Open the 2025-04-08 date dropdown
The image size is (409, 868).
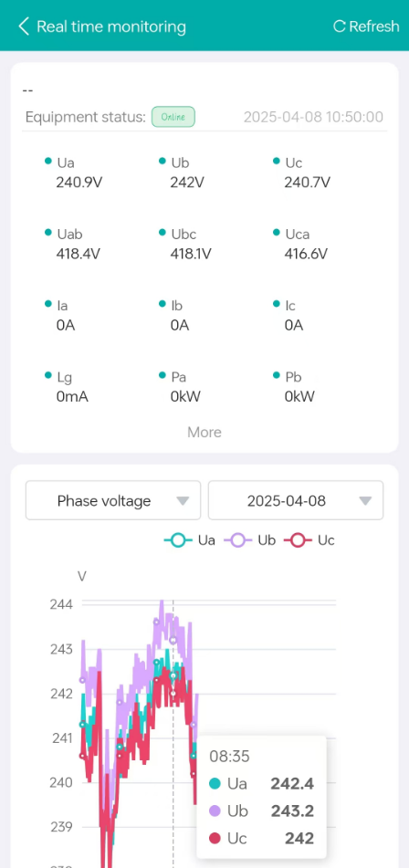[x=296, y=500]
